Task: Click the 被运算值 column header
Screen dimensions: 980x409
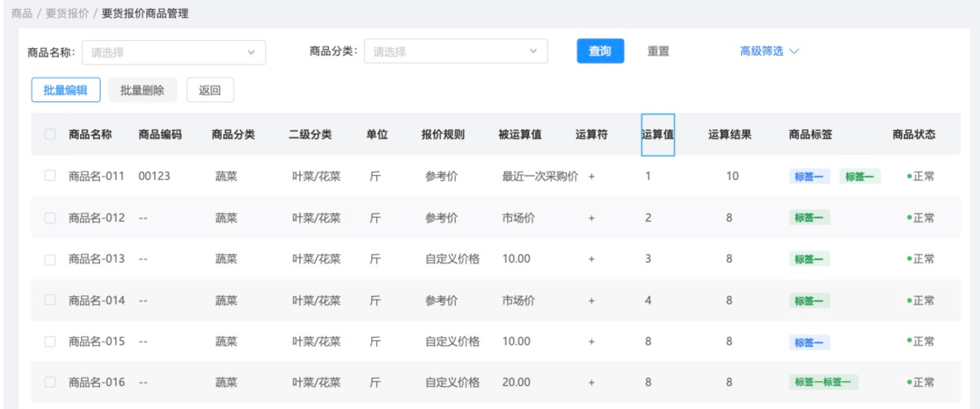Action: coord(520,134)
